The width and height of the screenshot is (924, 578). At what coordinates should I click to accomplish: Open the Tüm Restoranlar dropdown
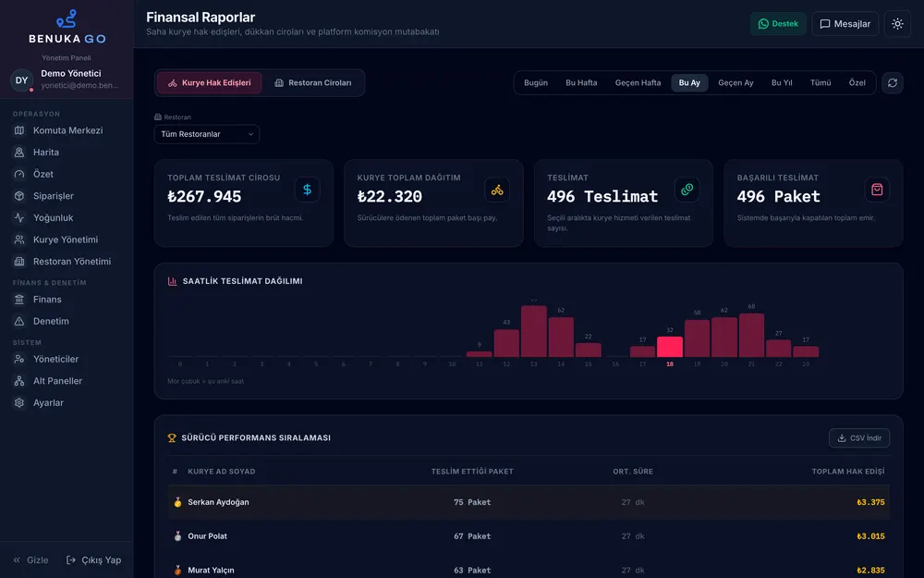coord(207,134)
